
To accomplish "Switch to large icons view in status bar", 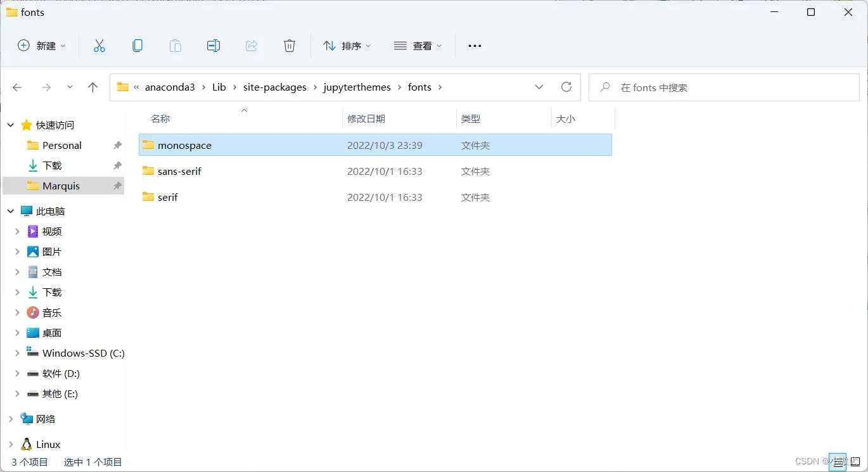I will click(x=855, y=462).
